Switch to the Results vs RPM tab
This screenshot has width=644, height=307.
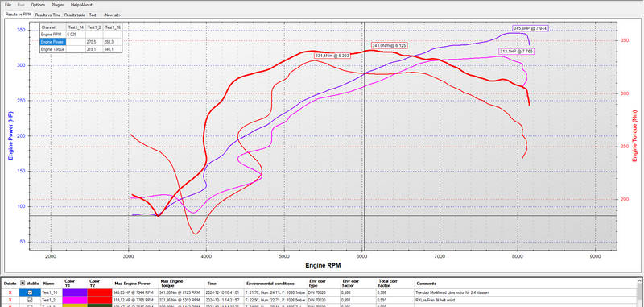click(x=18, y=15)
